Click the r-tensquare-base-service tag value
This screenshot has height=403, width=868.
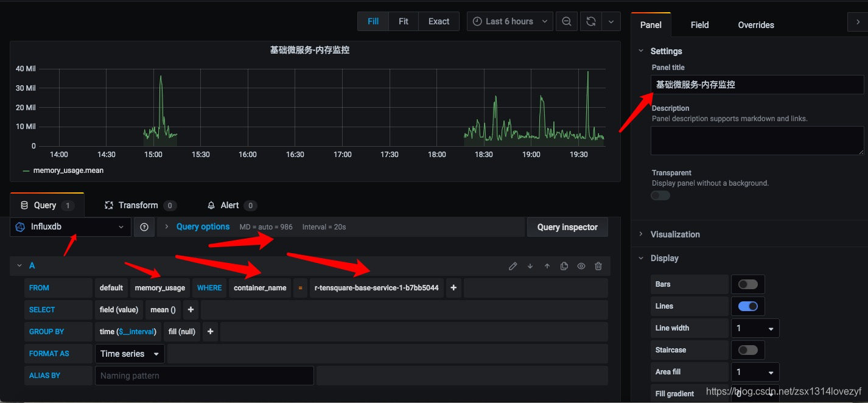pyautogui.click(x=377, y=288)
